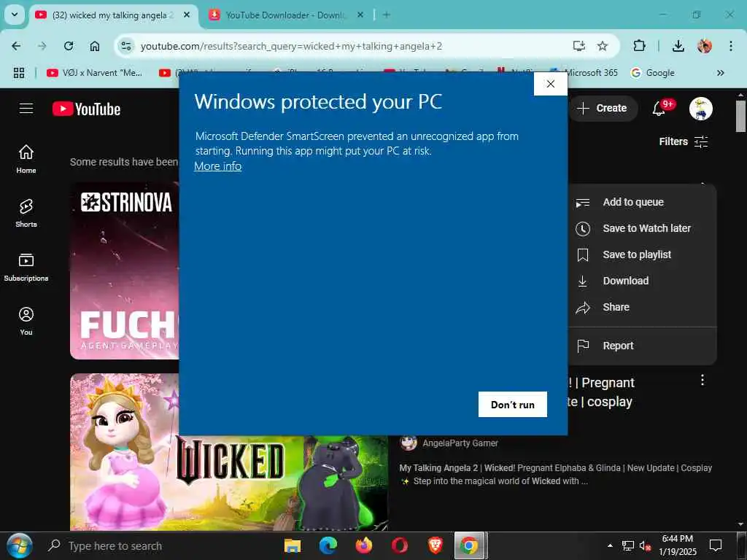Image resolution: width=747 pixels, height=560 pixels.
Task: Click the Don't run button
Action: pyautogui.click(x=513, y=404)
